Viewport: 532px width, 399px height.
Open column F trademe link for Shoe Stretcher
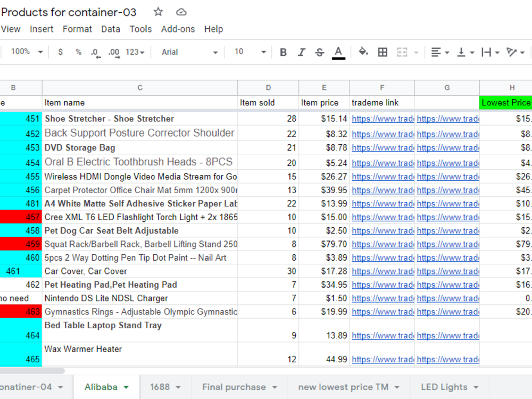(x=383, y=119)
